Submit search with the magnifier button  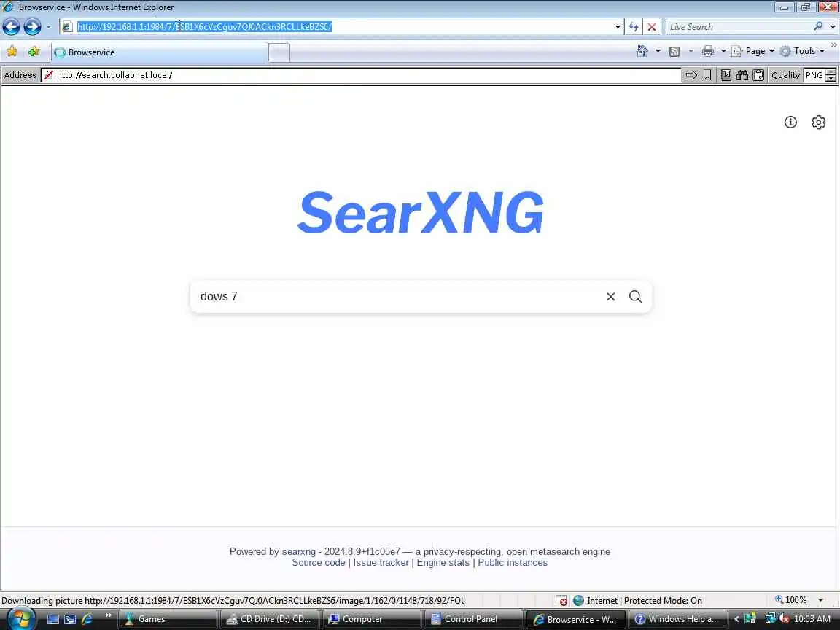(635, 296)
